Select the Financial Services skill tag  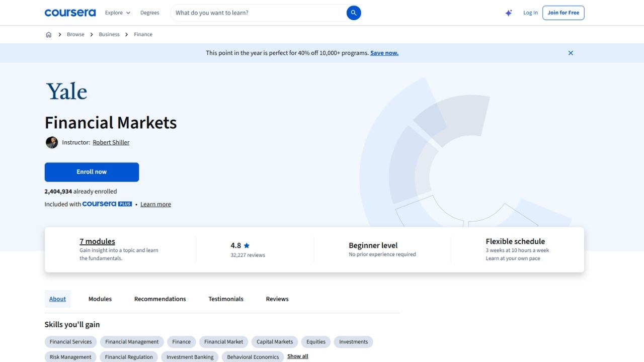(x=71, y=342)
